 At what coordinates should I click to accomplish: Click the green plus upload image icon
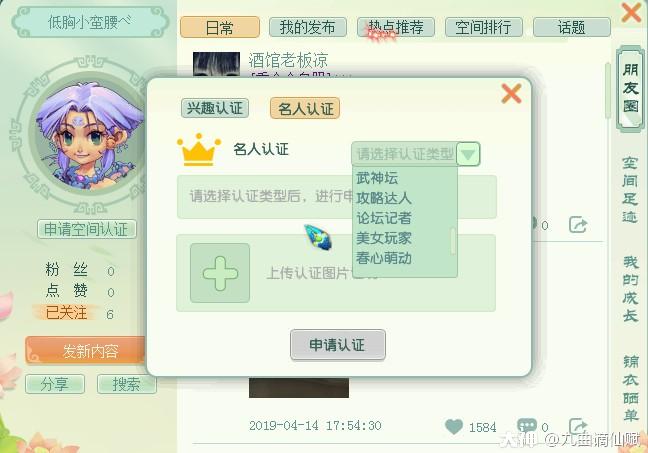(x=220, y=273)
